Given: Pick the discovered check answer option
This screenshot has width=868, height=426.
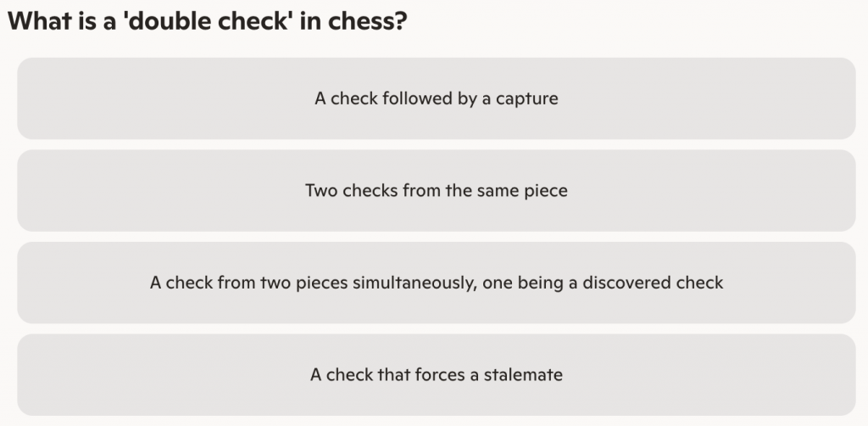Looking at the screenshot, I should 436,283.
